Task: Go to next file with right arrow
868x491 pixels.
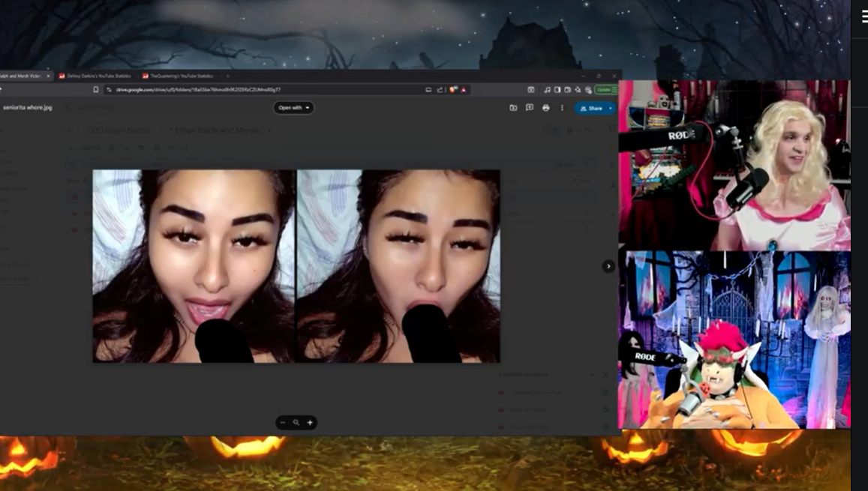Action: (608, 266)
